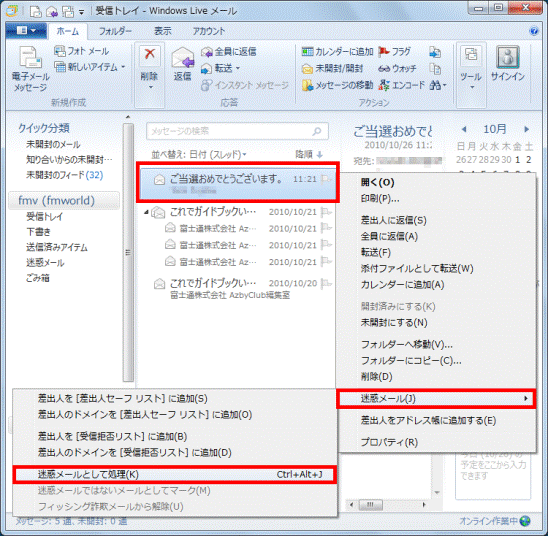Go to previous month in calendar
Screen dimensions: 548x536
(x=464, y=129)
